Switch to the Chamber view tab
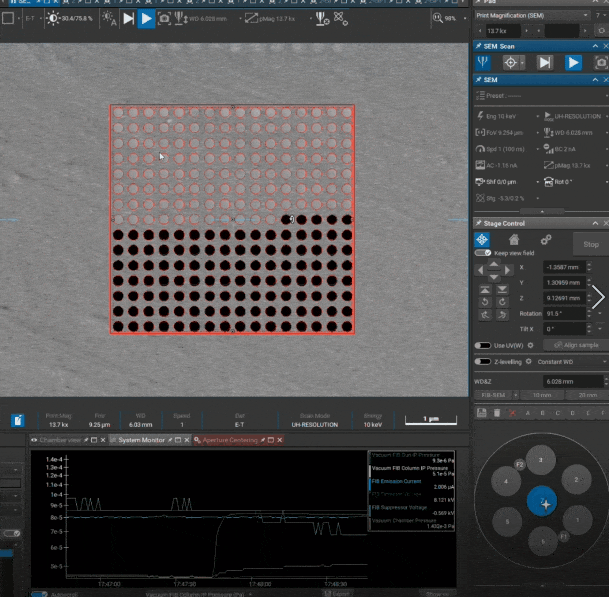This screenshot has height=597, width=609. 61,440
